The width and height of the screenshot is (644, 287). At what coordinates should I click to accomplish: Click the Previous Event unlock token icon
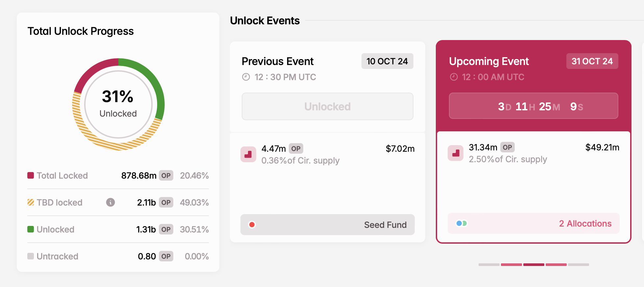(248, 154)
